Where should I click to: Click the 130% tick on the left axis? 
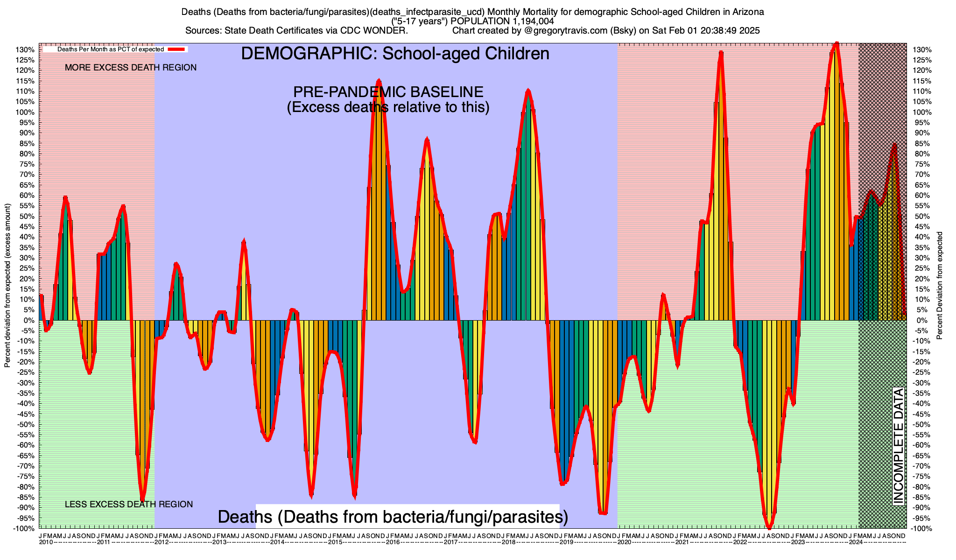coord(26,50)
